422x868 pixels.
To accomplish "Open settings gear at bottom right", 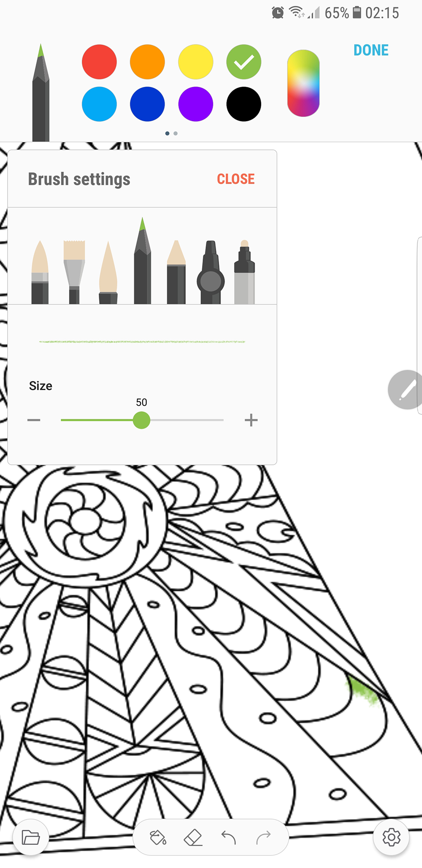I will coord(391,837).
